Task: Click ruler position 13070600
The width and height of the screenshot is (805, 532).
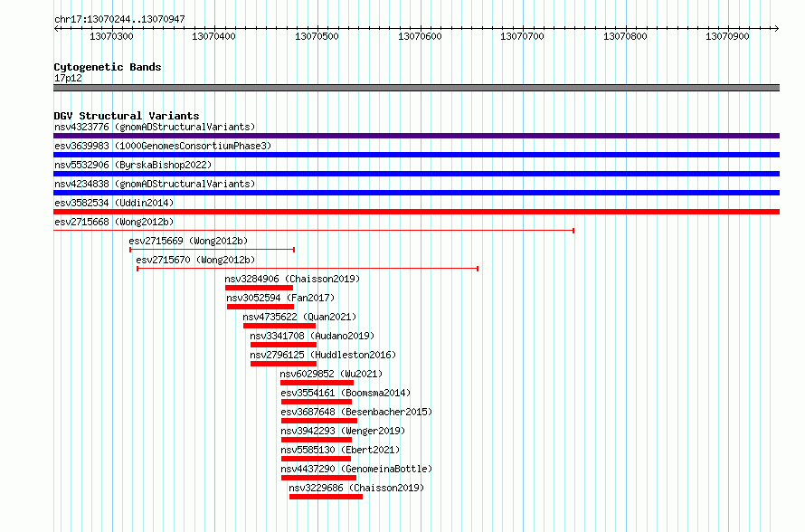Action: 420,36
